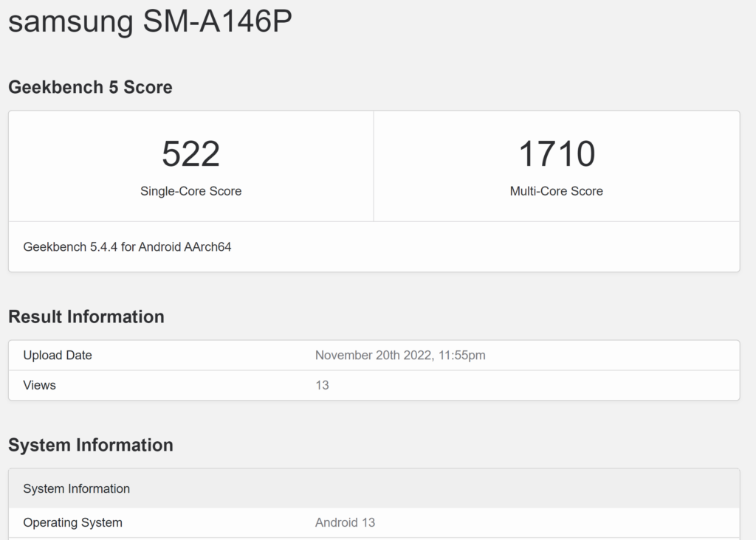Click the word samsung in page title
This screenshot has height=540, width=756.
click(x=71, y=21)
